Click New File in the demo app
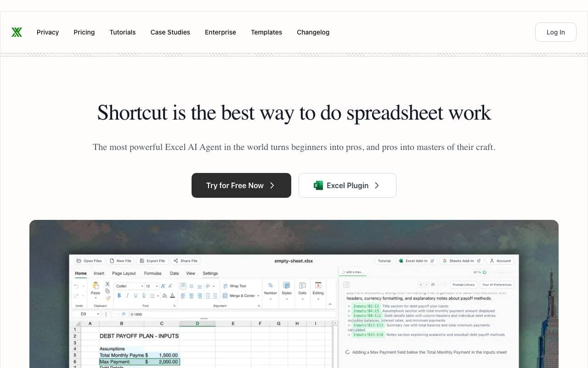 (x=120, y=261)
